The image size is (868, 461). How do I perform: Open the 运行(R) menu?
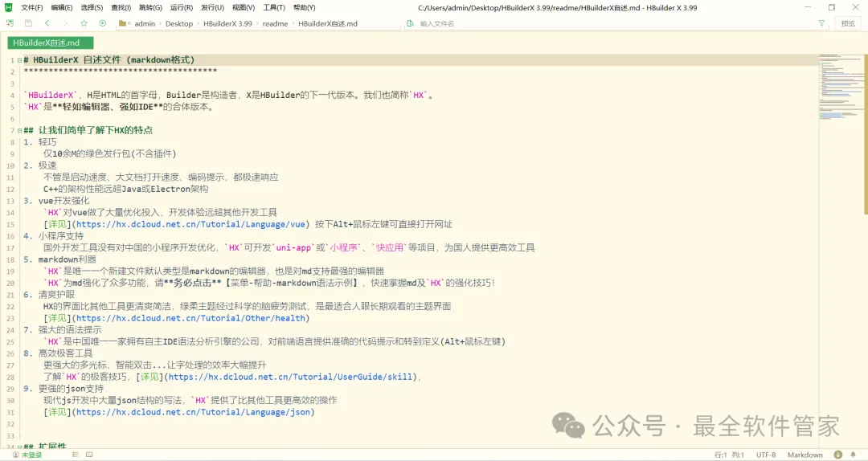click(x=182, y=8)
